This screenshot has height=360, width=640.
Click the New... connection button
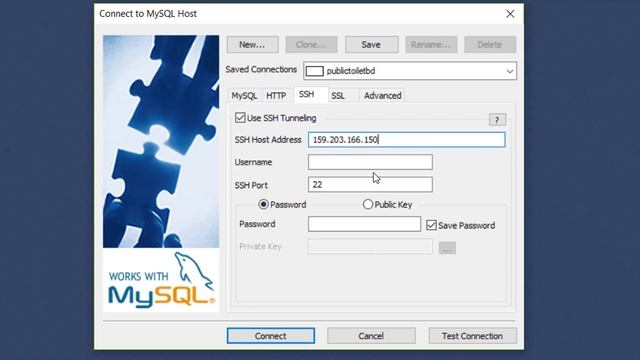(253, 44)
